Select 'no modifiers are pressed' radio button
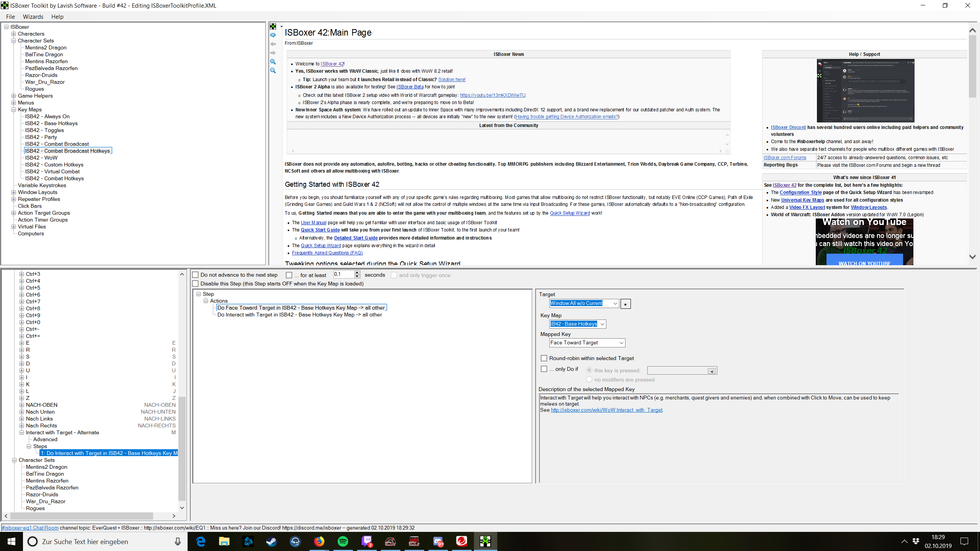 coord(589,379)
